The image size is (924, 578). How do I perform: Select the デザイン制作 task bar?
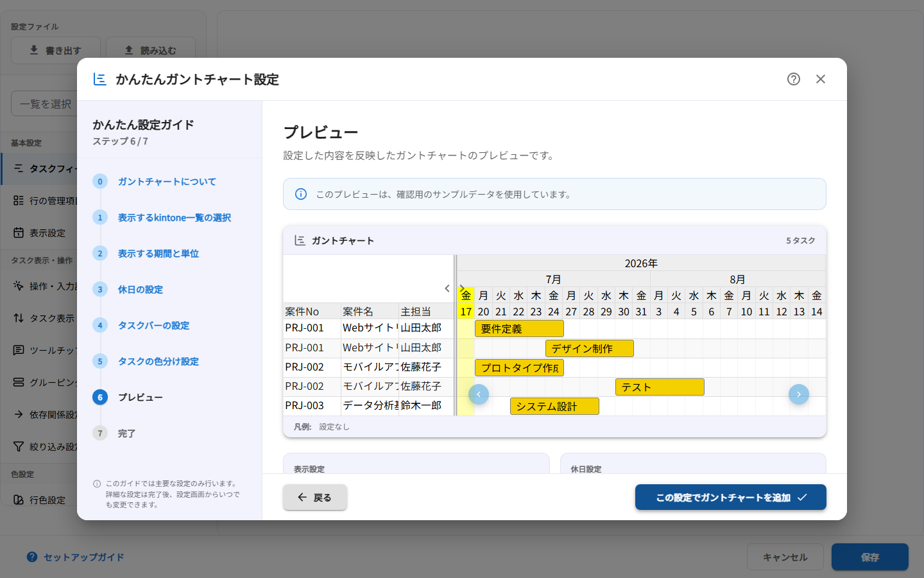tap(590, 349)
